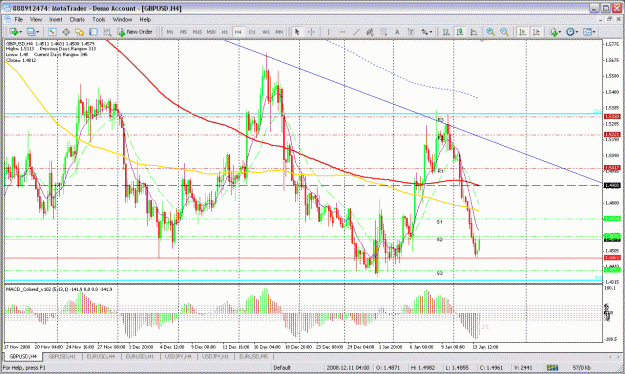Click the Arrows objects icon
The image size is (625, 374).
coord(425,32)
